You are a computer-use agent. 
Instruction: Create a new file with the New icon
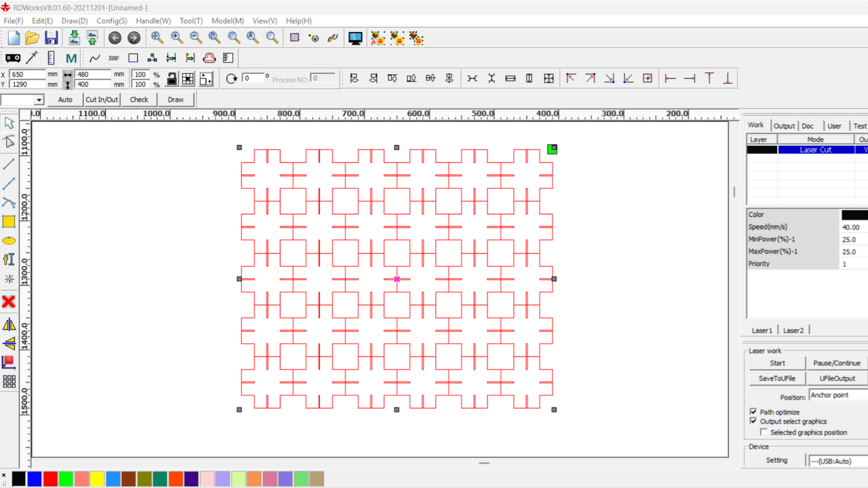pyautogui.click(x=13, y=38)
